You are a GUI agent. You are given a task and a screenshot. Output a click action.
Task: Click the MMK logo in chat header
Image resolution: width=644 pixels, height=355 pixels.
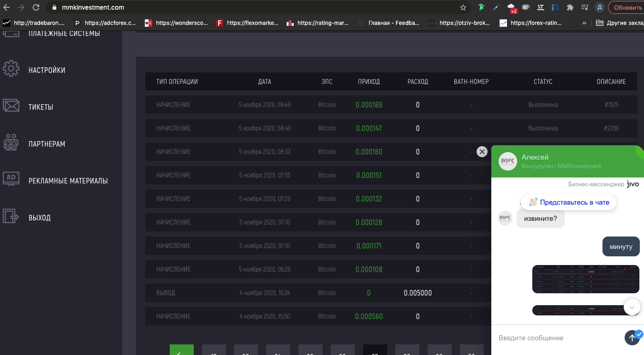tap(508, 161)
